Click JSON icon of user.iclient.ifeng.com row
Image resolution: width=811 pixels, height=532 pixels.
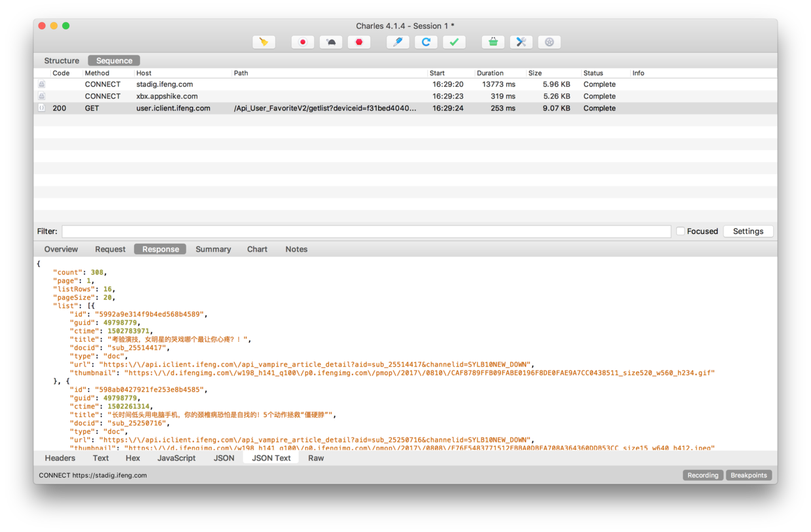click(x=42, y=108)
